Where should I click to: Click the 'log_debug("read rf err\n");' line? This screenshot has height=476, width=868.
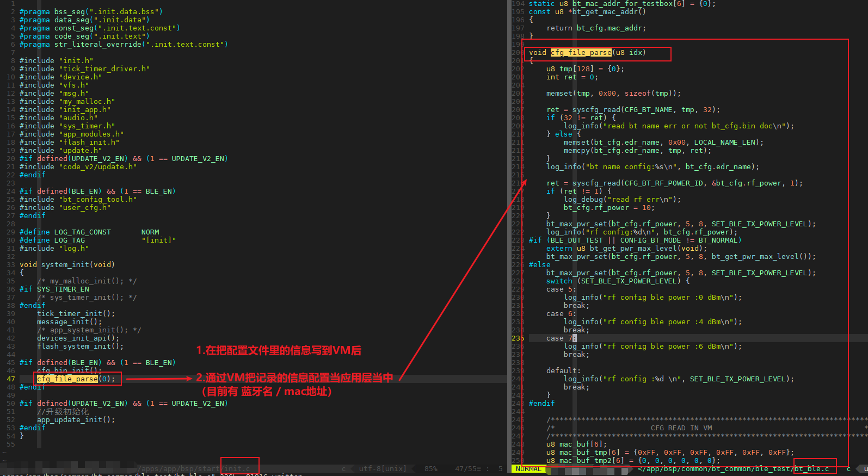(x=622, y=199)
